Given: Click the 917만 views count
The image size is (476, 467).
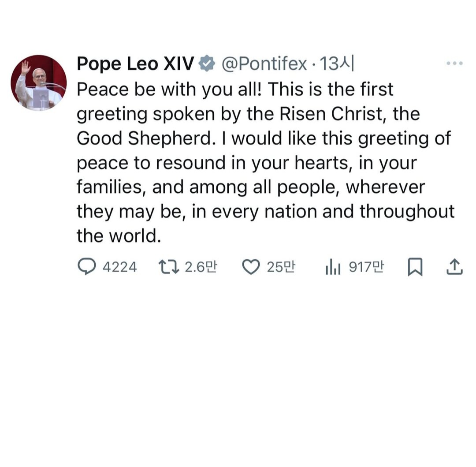Looking at the screenshot, I should click(x=366, y=267).
